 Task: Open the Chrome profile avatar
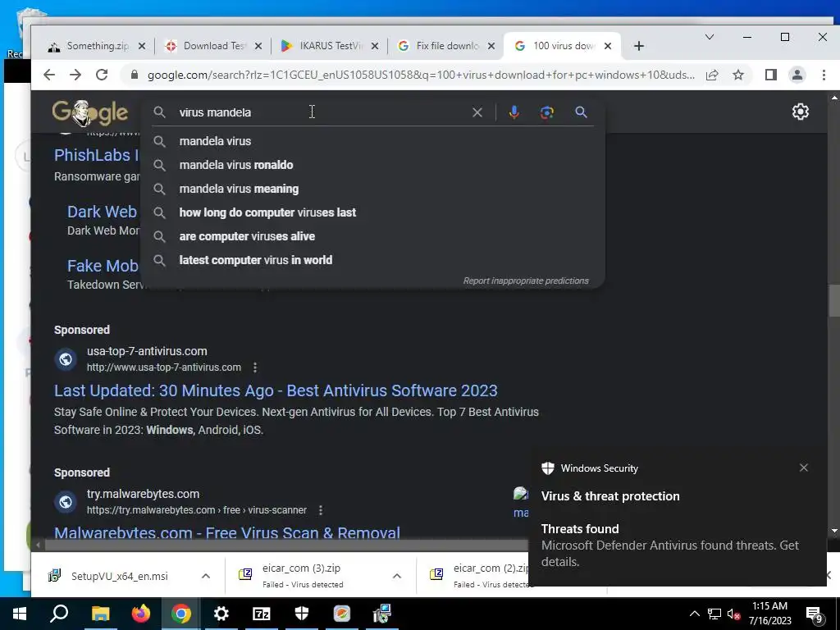(797, 75)
